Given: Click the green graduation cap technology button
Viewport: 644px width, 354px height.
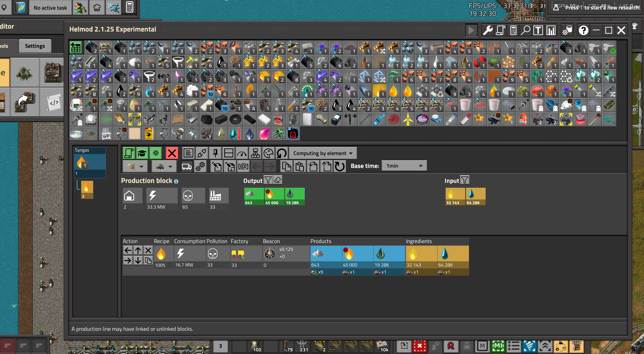Looking at the screenshot, I should click(142, 153).
